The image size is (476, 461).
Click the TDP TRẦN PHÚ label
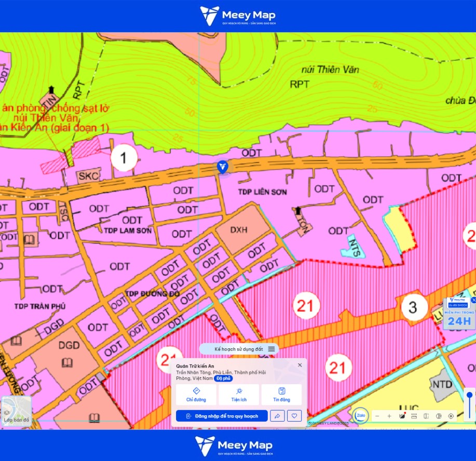[40, 306]
